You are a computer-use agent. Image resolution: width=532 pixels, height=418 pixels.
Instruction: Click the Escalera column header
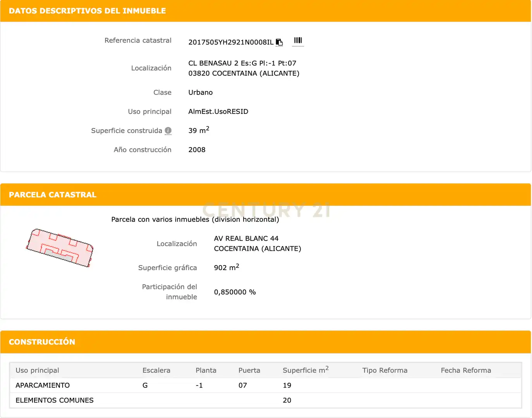pyautogui.click(x=156, y=370)
